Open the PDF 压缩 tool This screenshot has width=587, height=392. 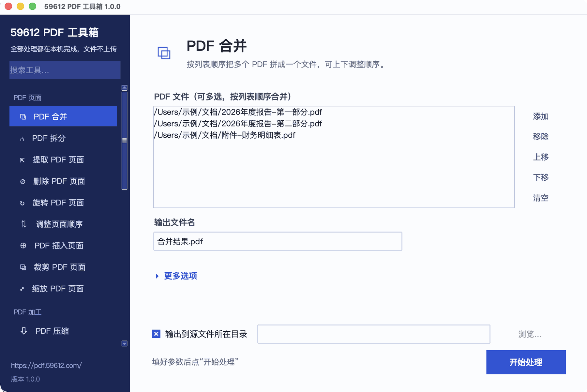tap(63, 331)
